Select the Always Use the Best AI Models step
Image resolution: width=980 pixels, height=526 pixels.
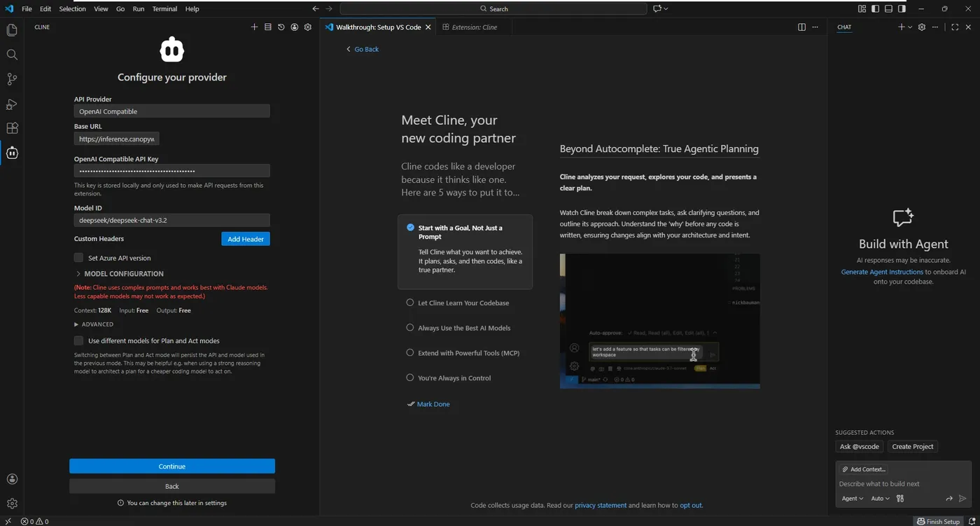click(465, 328)
